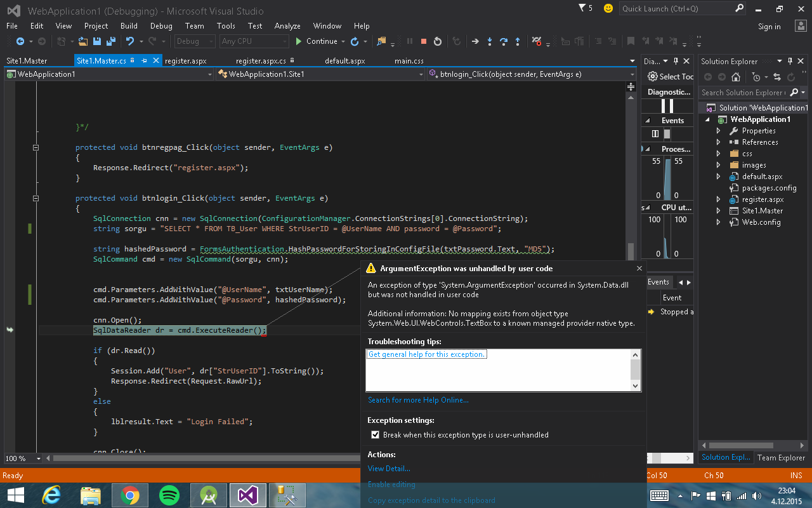Click the Troubleshooting tips scrollbar

click(636, 370)
